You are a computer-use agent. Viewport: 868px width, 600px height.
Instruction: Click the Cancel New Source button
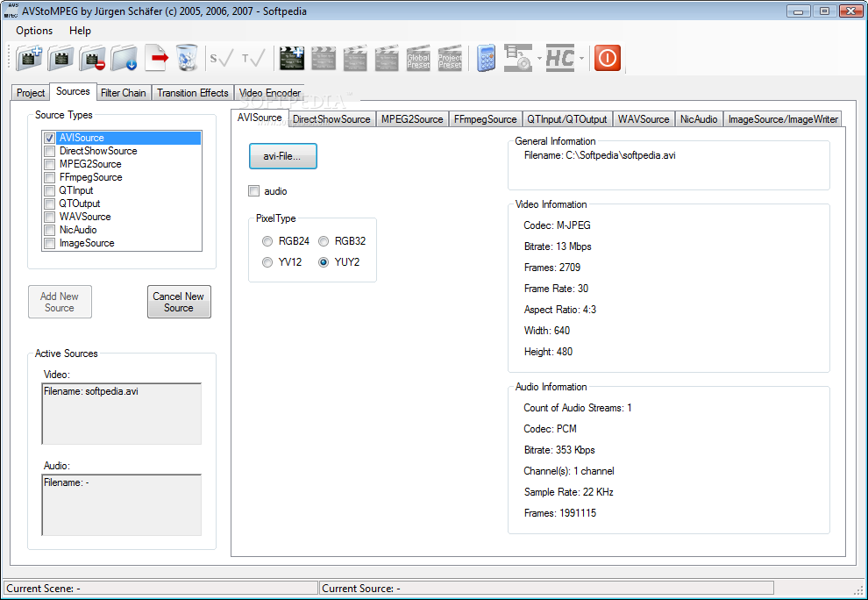(x=179, y=302)
